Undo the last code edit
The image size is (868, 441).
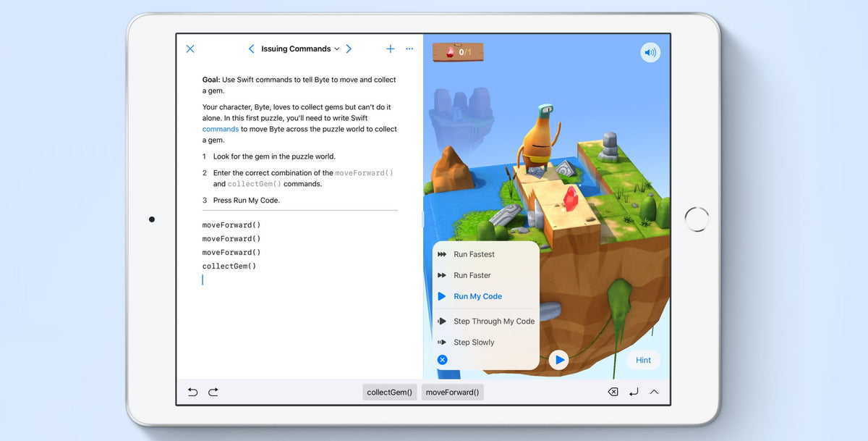[x=192, y=392]
